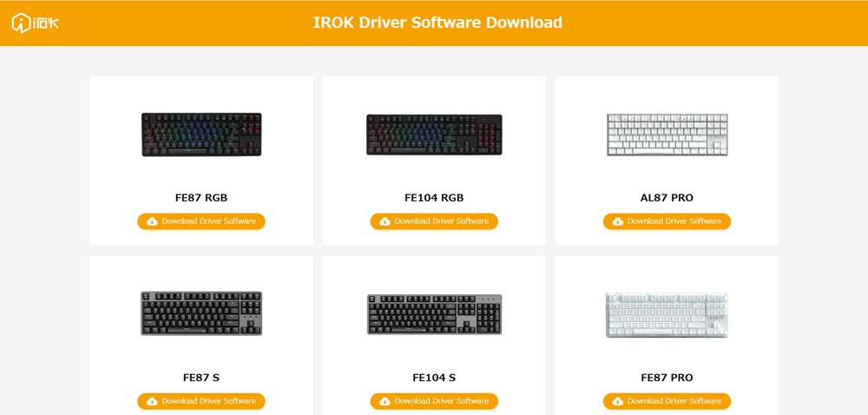This screenshot has height=415, width=868.
Task: Select the FE104 RGB keyboard image
Action: click(434, 135)
